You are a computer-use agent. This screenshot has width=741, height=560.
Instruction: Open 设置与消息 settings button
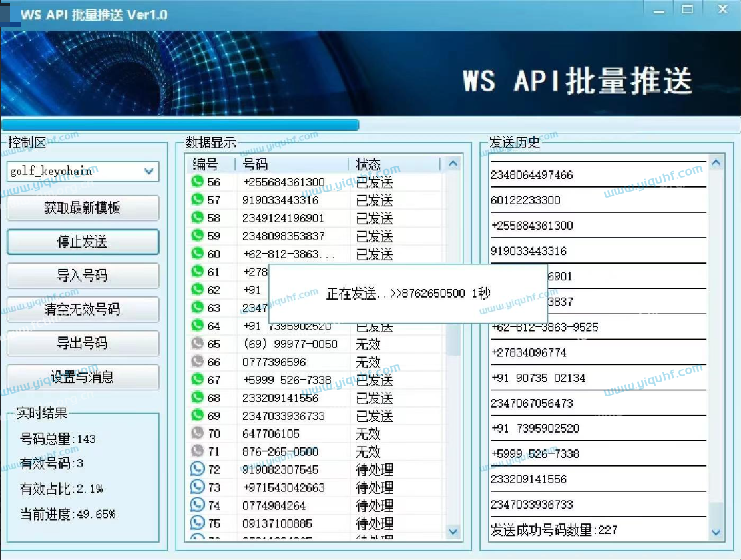(x=83, y=377)
